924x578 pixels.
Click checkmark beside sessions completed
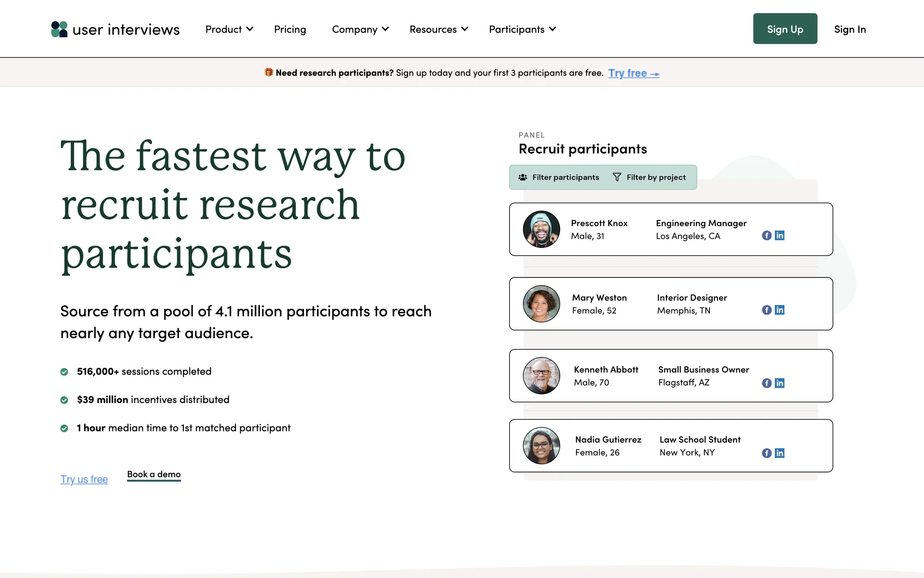(64, 372)
